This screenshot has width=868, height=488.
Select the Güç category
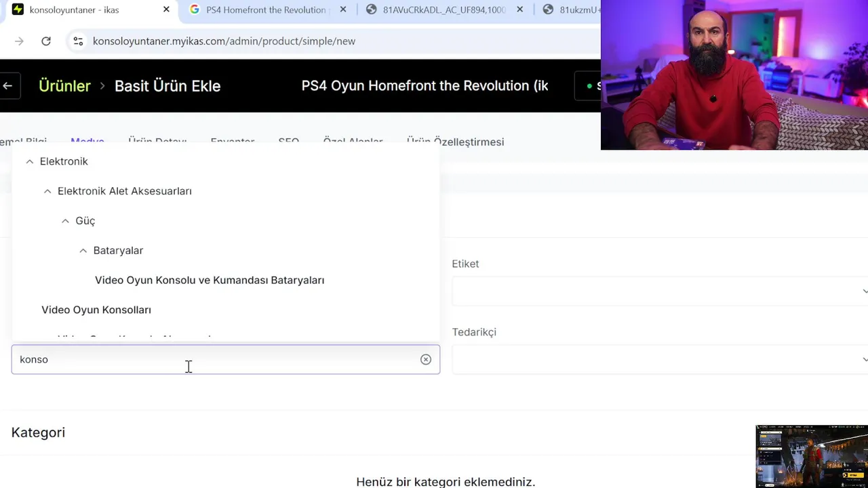[x=85, y=221]
